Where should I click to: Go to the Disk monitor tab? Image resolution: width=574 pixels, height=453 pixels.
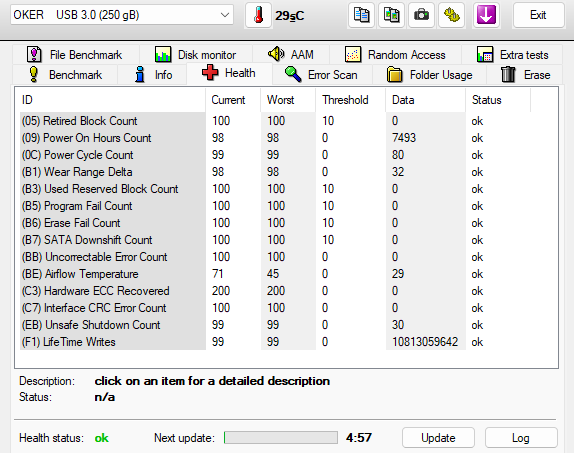(x=195, y=55)
